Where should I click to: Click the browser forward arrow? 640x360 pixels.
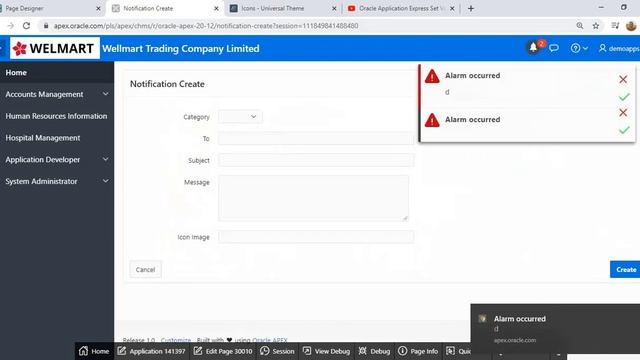(11, 26)
